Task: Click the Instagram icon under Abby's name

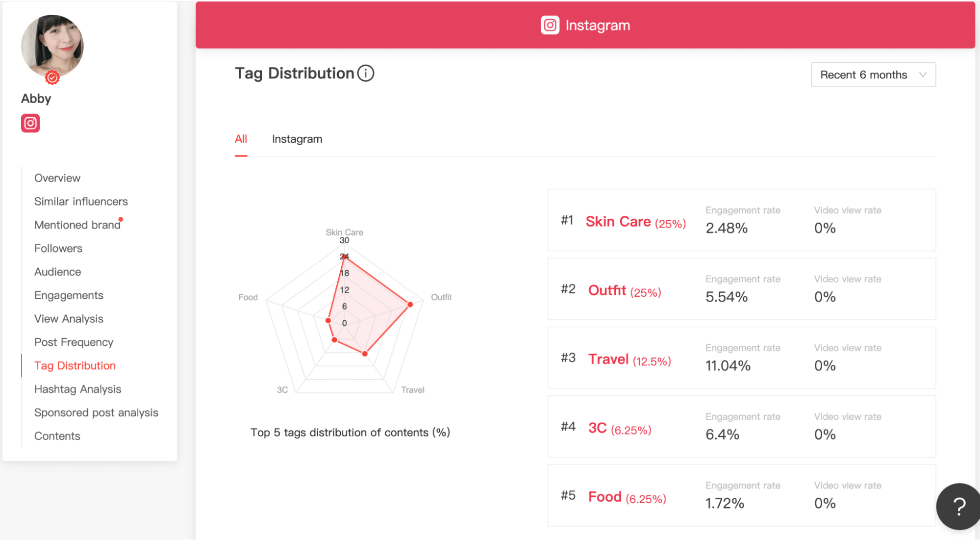Action: pos(29,123)
